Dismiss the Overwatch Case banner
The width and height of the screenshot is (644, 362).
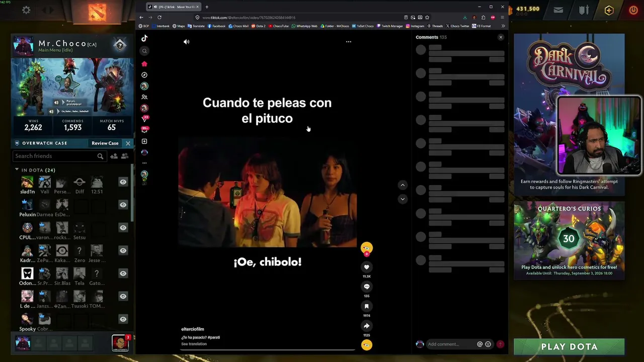pyautogui.click(x=128, y=143)
